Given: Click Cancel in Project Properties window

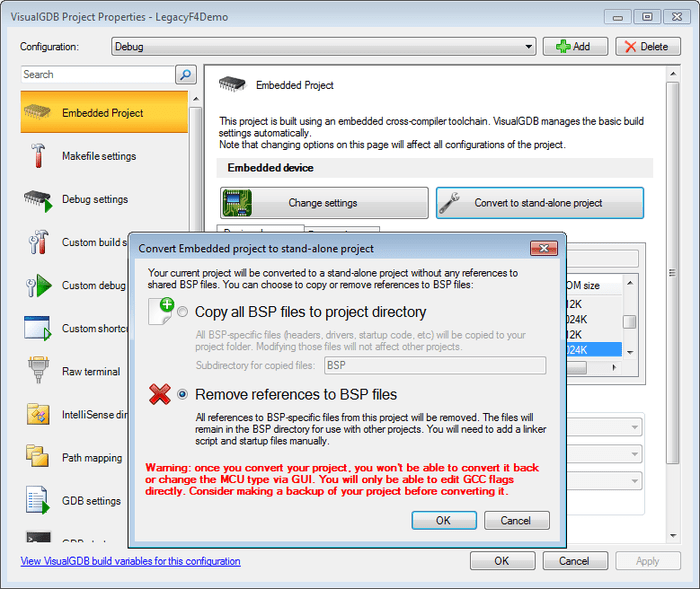Looking at the screenshot, I should [x=575, y=561].
